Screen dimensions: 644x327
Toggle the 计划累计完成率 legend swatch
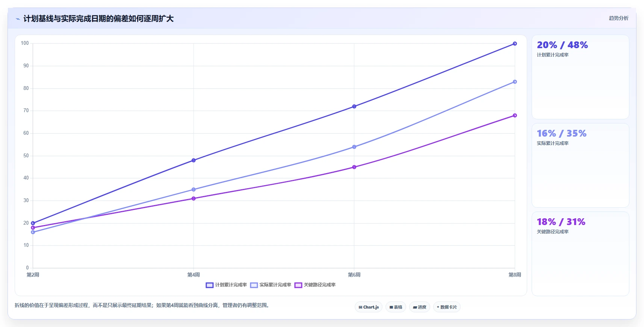[210, 285]
